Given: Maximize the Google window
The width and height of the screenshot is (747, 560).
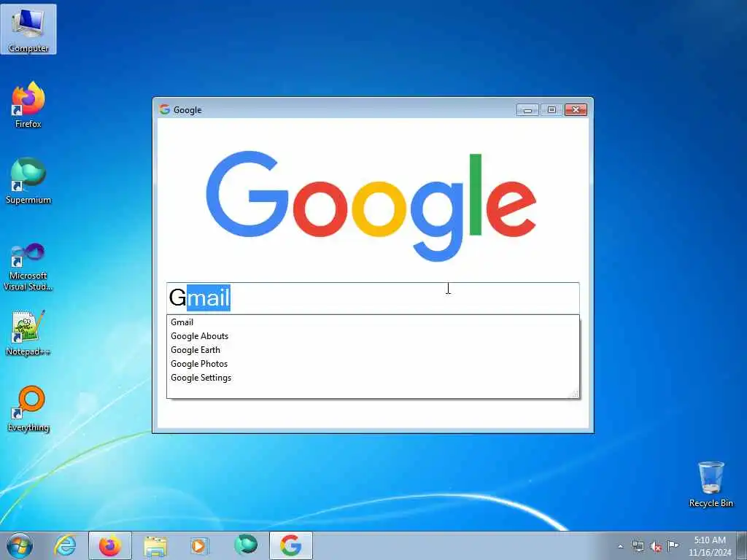Looking at the screenshot, I should pyautogui.click(x=551, y=110).
